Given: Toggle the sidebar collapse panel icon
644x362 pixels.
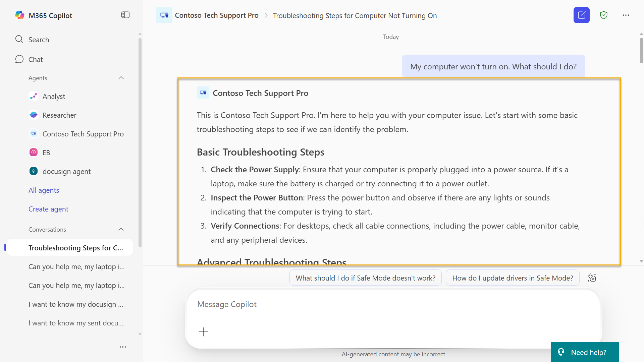Looking at the screenshot, I should coord(125,15).
